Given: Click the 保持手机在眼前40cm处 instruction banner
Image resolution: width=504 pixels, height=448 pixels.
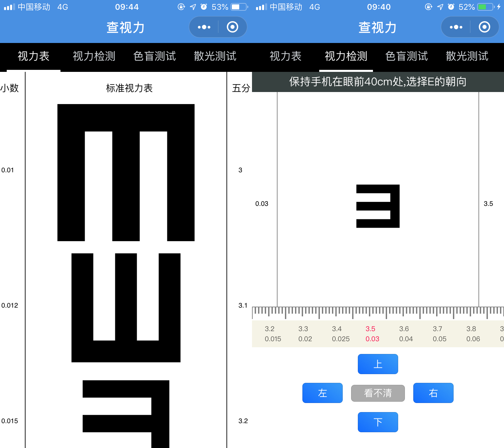Looking at the screenshot, I should 378,82.
